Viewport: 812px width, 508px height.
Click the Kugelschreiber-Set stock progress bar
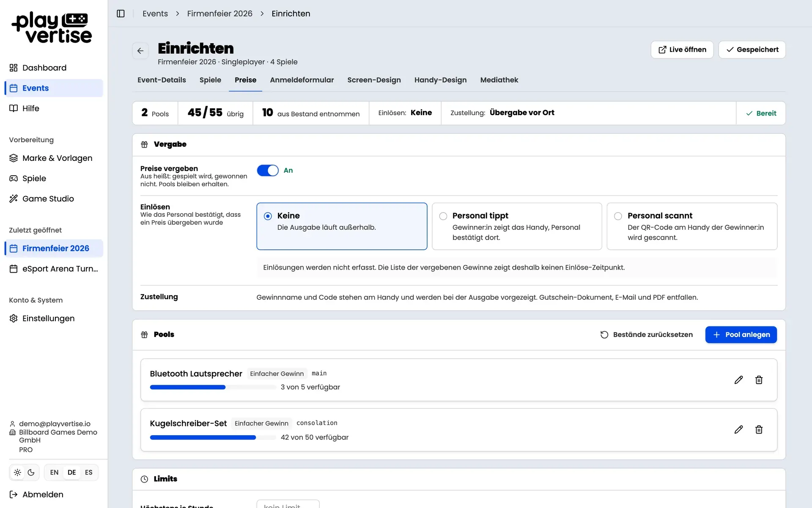[x=213, y=437]
